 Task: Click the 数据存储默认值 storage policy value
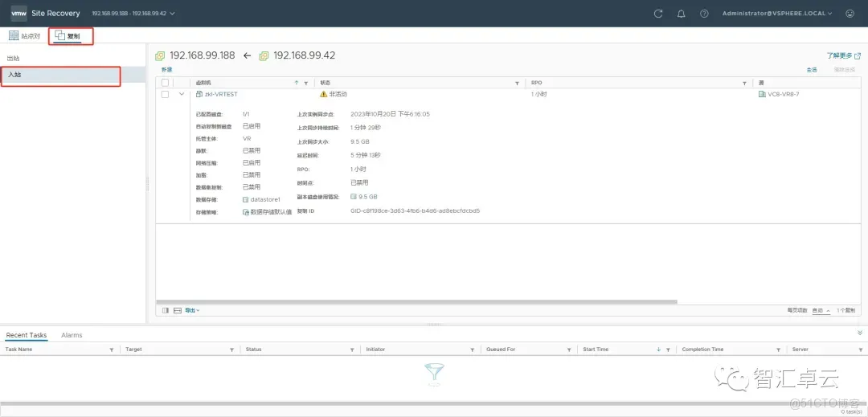point(271,212)
